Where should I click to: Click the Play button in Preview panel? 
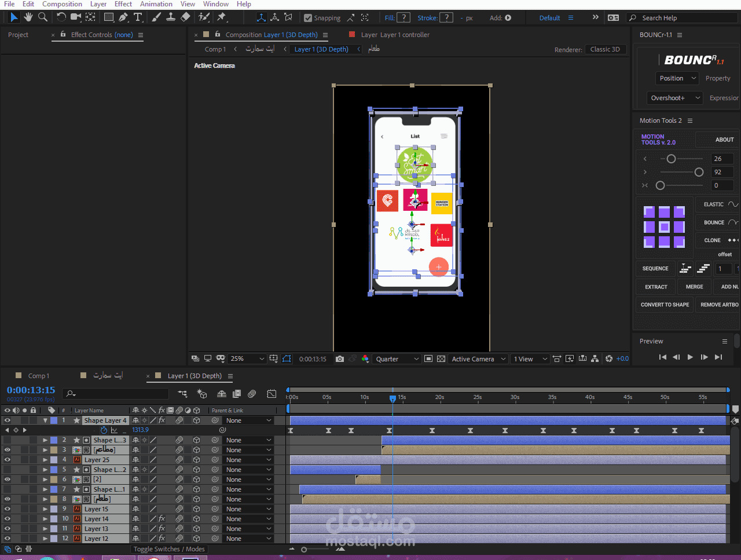(690, 357)
